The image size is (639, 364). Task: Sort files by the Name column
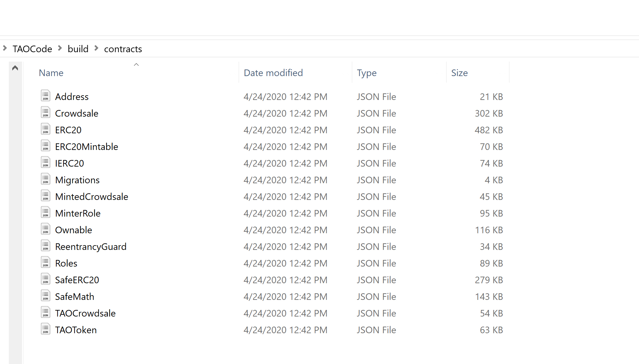point(51,73)
